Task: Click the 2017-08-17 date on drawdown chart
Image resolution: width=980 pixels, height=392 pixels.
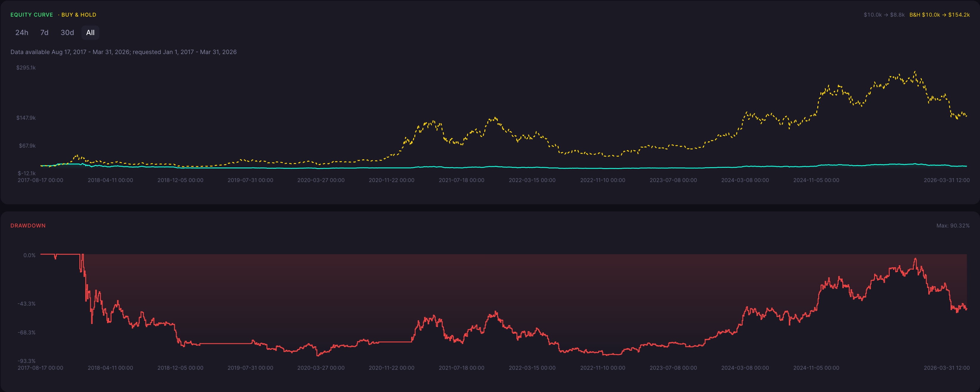Action: tap(40, 368)
